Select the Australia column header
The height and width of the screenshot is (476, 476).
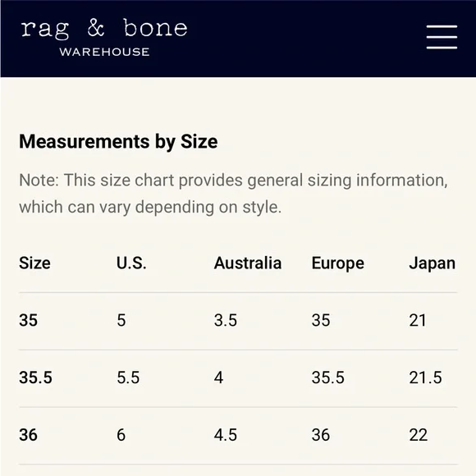tap(248, 263)
